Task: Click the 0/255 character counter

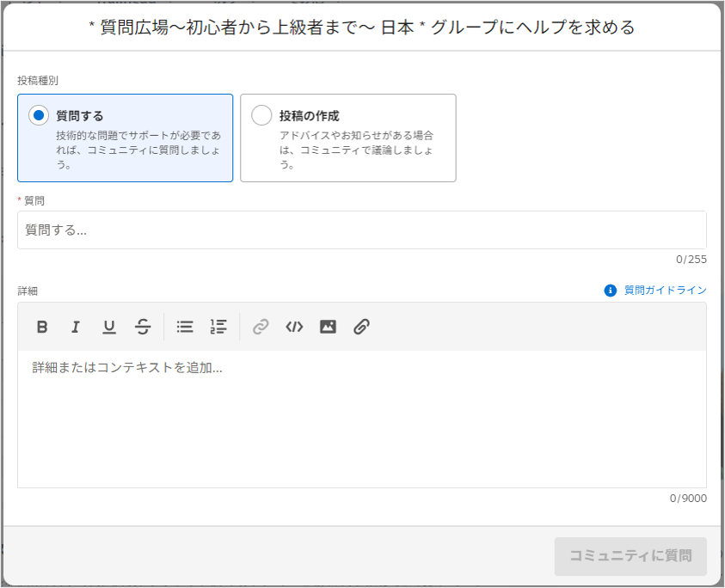Action: [691, 259]
